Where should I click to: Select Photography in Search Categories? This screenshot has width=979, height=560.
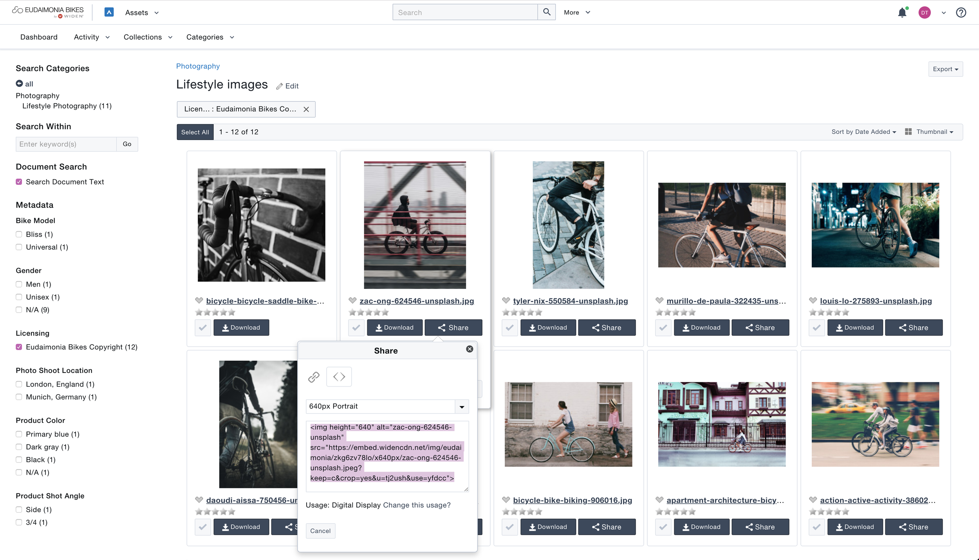tap(38, 96)
